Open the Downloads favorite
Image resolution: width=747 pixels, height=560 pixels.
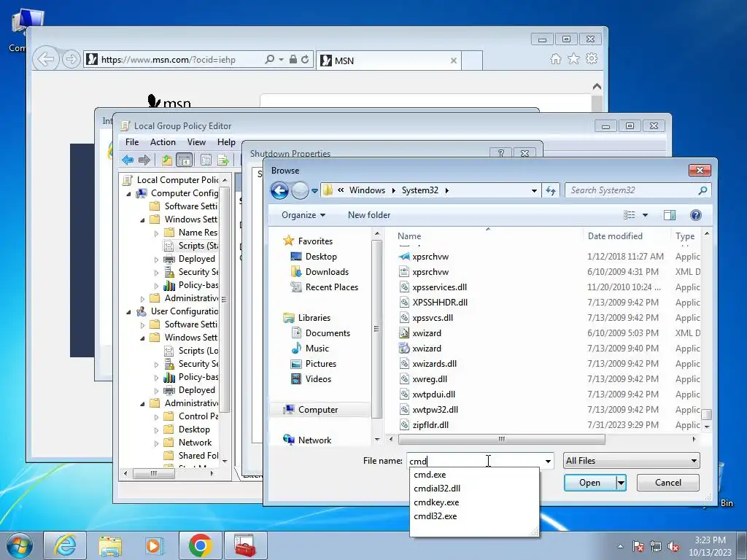click(x=327, y=272)
